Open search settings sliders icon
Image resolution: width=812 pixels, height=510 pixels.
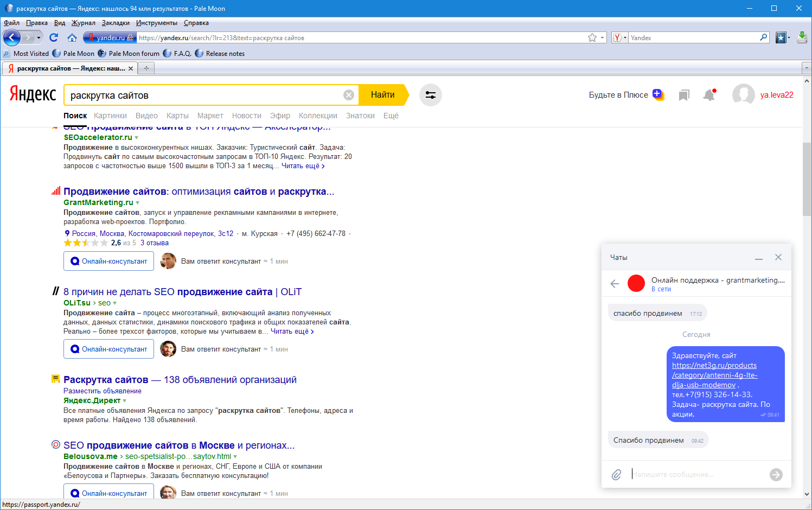pos(431,95)
